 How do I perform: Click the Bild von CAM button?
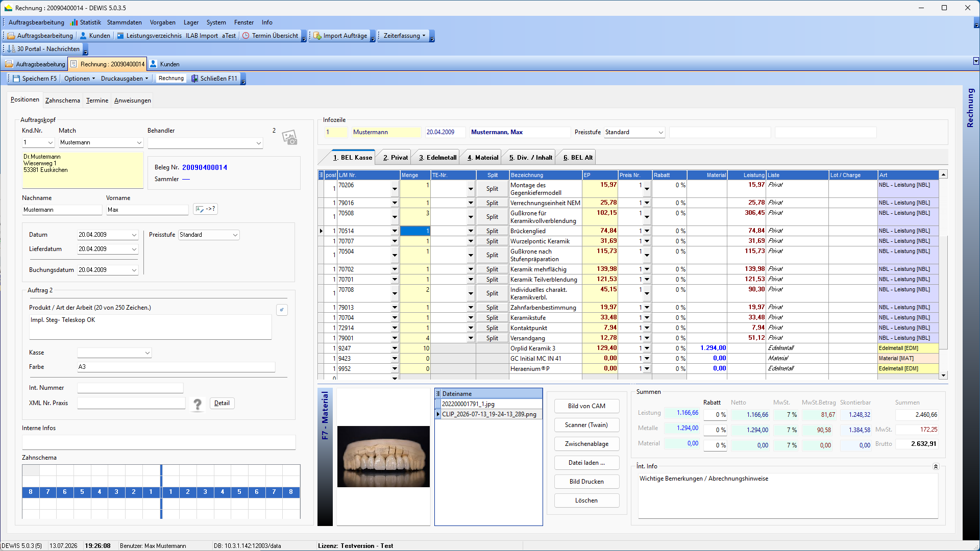586,406
